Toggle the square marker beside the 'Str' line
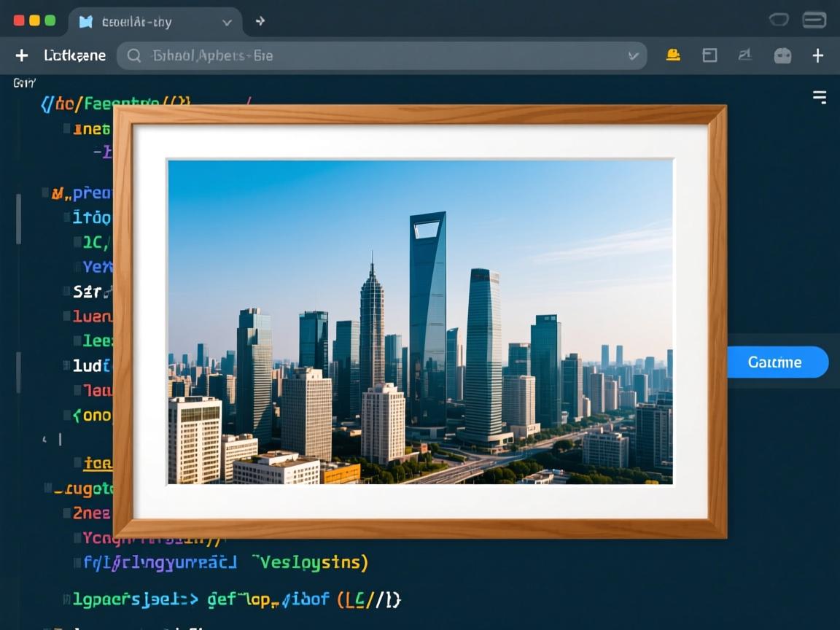Image resolution: width=840 pixels, height=630 pixels. point(66,292)
